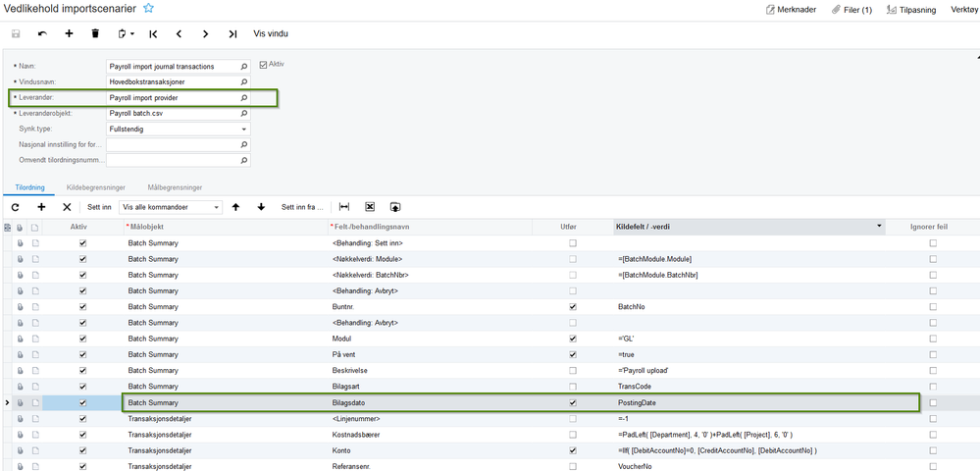Open the clipboard dropdown arrow in toolbar
Screen dimensions: 980x471
point(132,33)
